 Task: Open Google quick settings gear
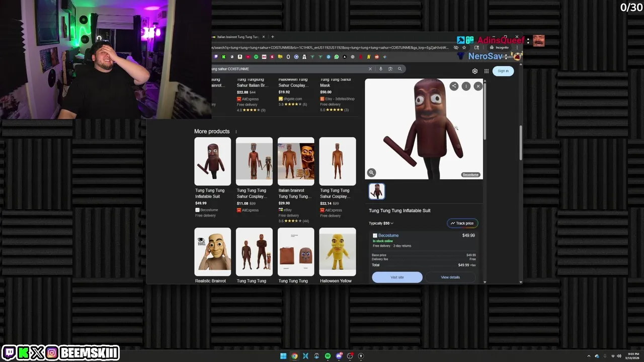pos(474,71)
